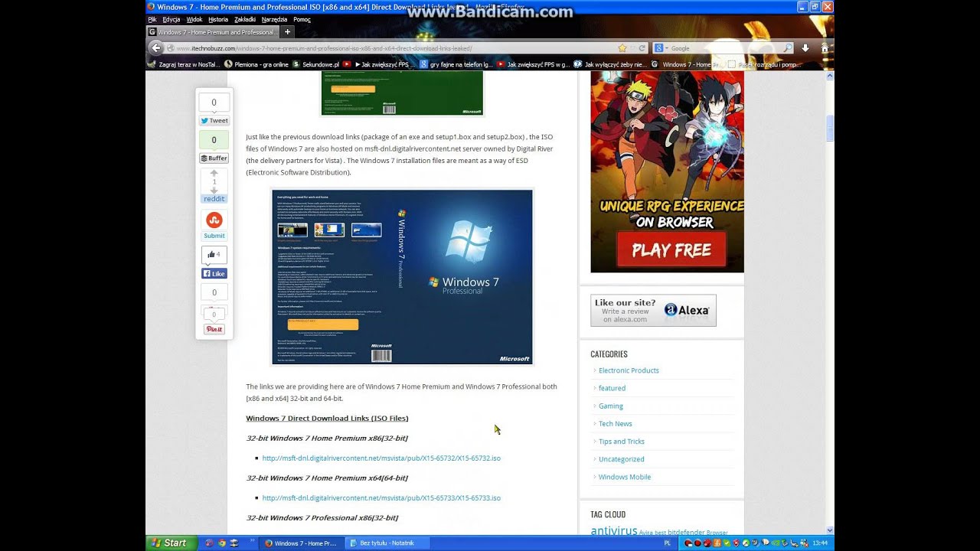Viewport: 980px width, 551px height.
Task: Open the Narzędzia menu
Action: tap(274, 19)
